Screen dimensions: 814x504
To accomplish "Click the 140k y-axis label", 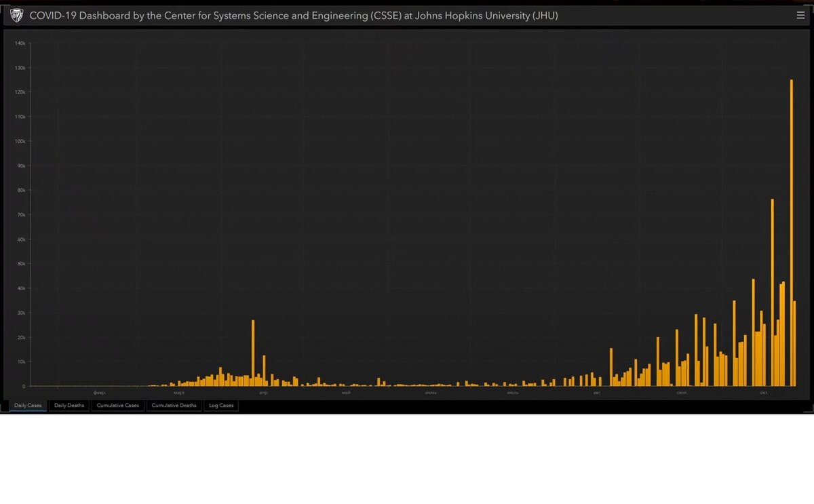I will (20, 43).
